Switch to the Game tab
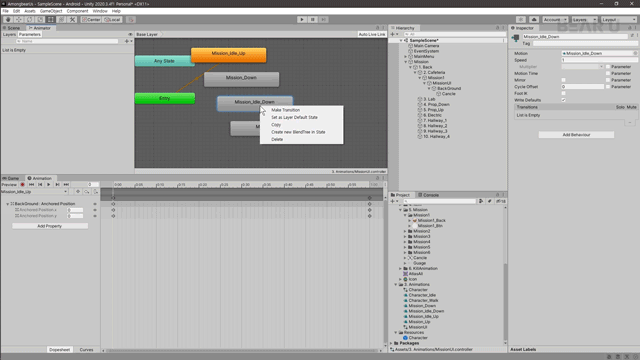 11,178
